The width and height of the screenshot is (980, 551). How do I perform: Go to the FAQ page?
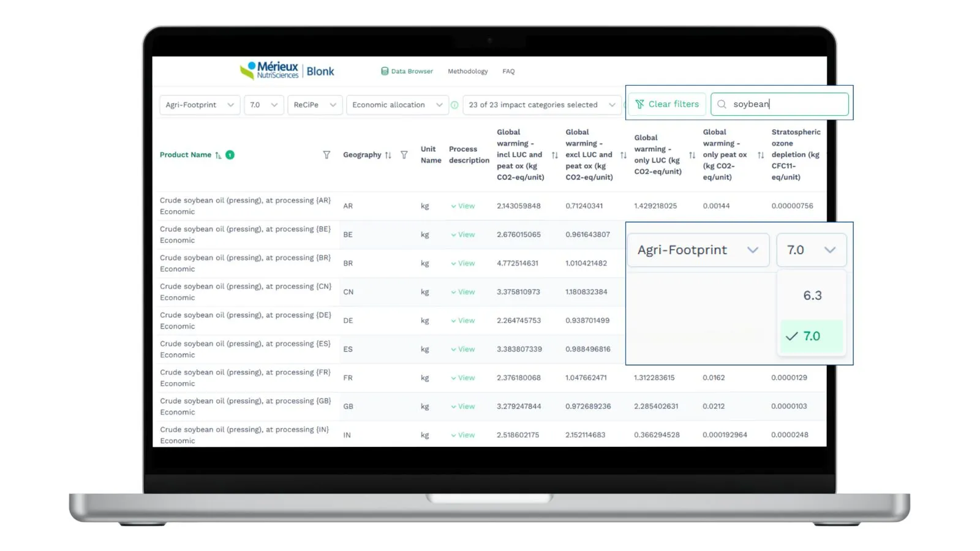click(x=508, y=71)
